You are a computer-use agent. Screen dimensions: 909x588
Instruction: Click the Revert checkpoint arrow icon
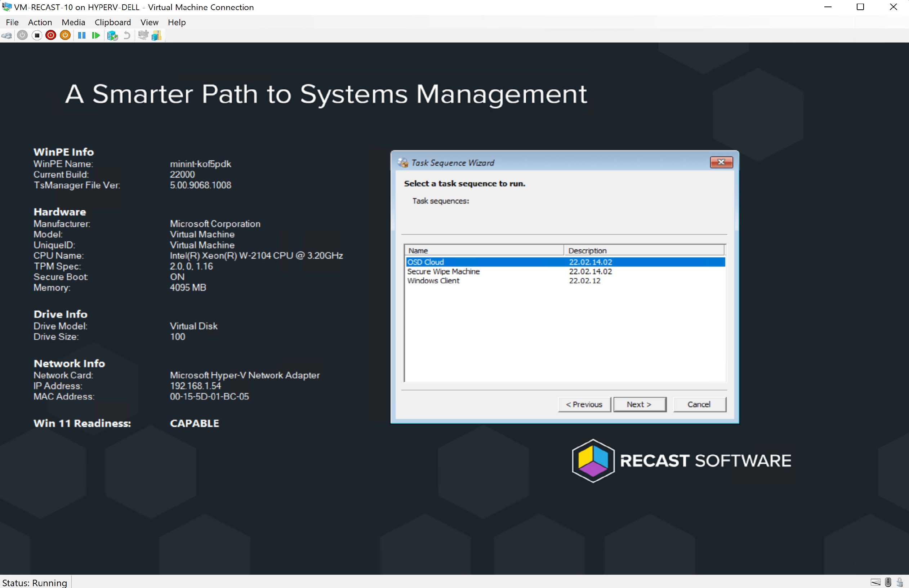pos(127,36)
